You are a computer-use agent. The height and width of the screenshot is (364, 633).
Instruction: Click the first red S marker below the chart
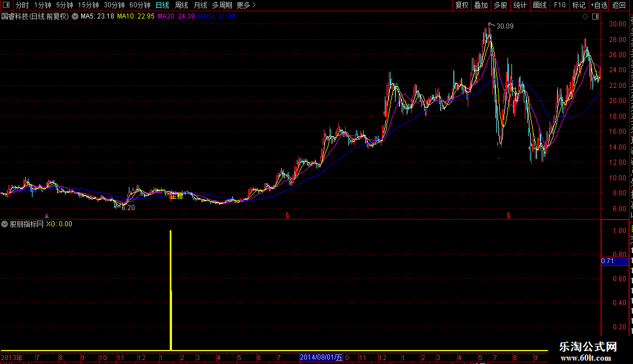pyautogui.click(x=287, y=216)
